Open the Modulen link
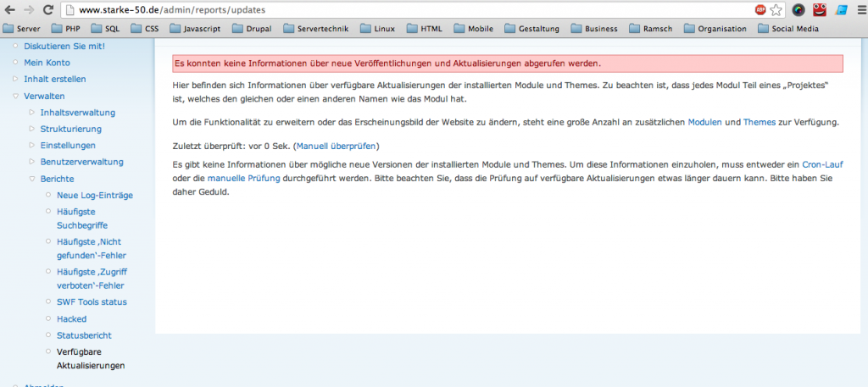 (x=704, y=123)
